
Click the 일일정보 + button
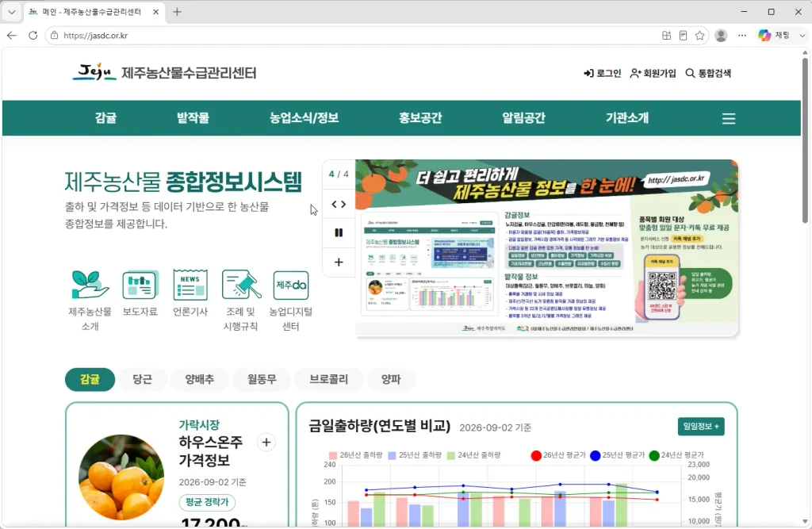coord(701,427)
